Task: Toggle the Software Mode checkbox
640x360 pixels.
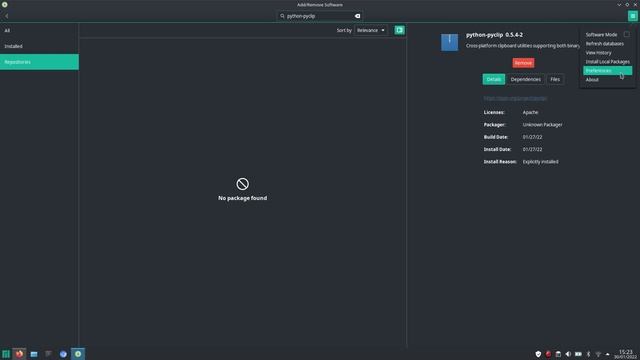Action: 626,34
